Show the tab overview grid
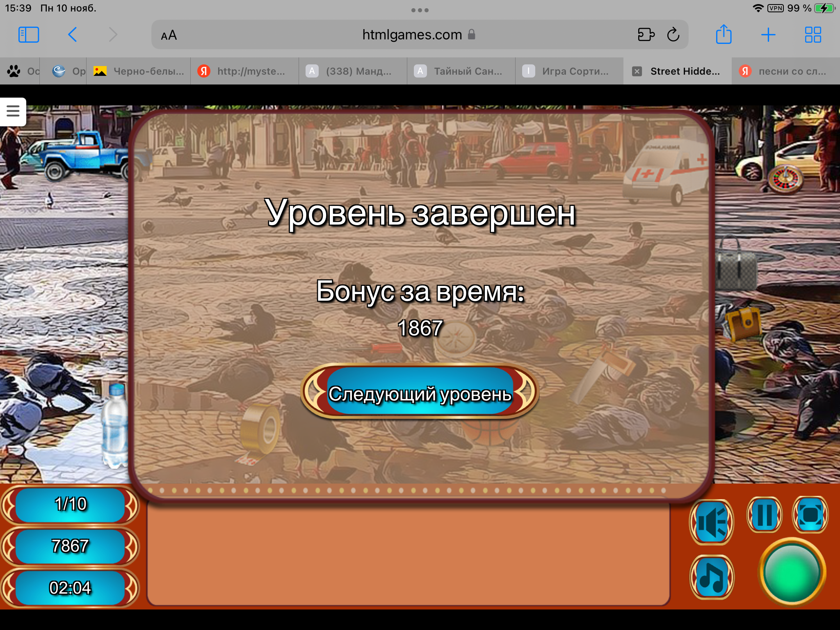The image size is (840, 630). pos(813,35)
